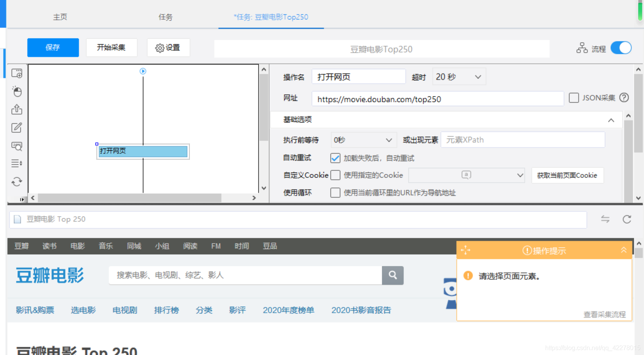
Task: Click the 开始采集 button
Action: point(111,48)
